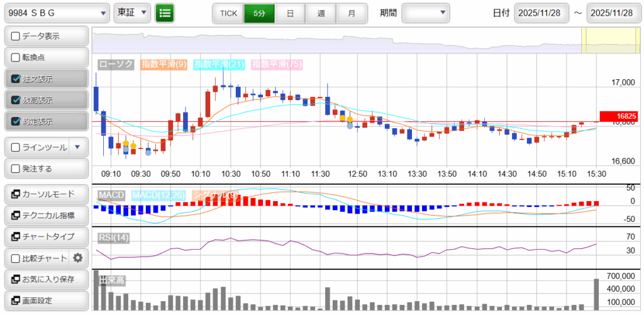The image size is (644, 315).
Task: Click the yellow range selector in overview
Action: pos(603,41)
